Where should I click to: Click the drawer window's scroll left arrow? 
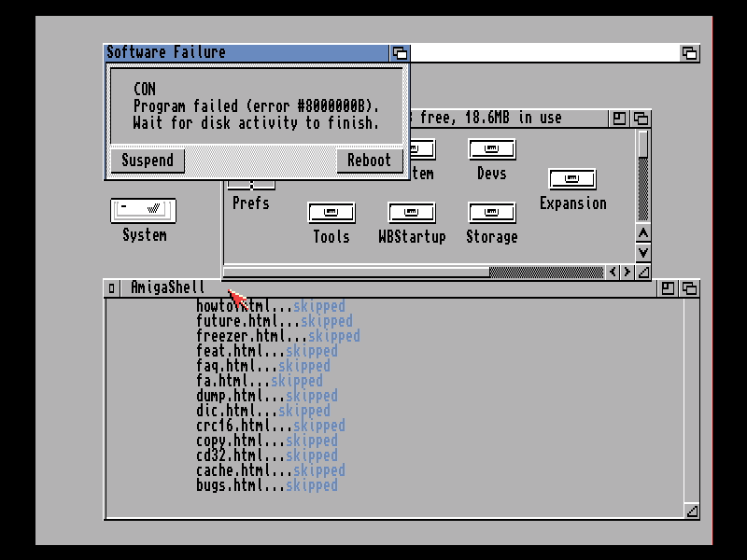coord(613,273)
